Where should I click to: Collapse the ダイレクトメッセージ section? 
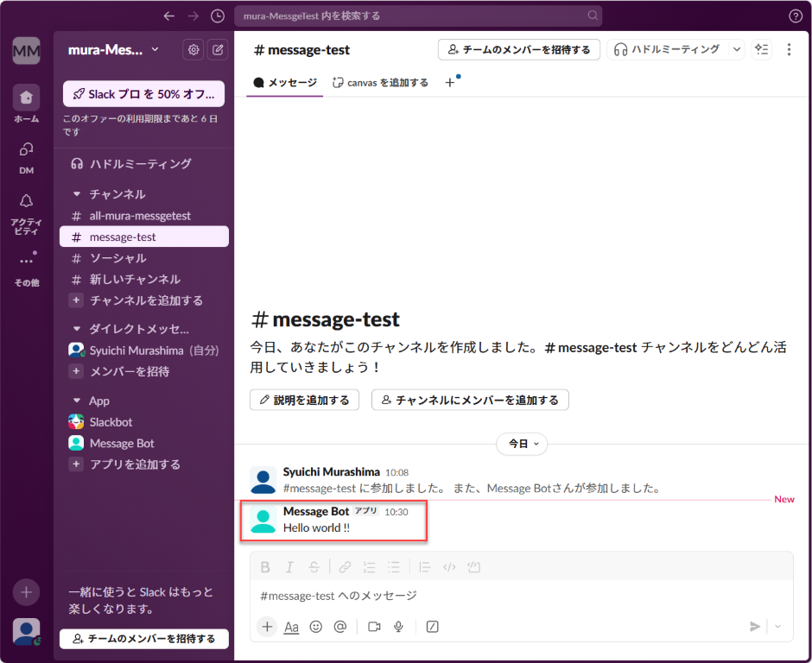(77, 329)
